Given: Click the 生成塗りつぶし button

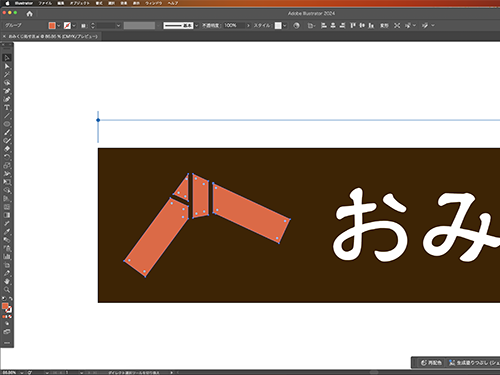Looking at the screenshot, I should (474, 363).
